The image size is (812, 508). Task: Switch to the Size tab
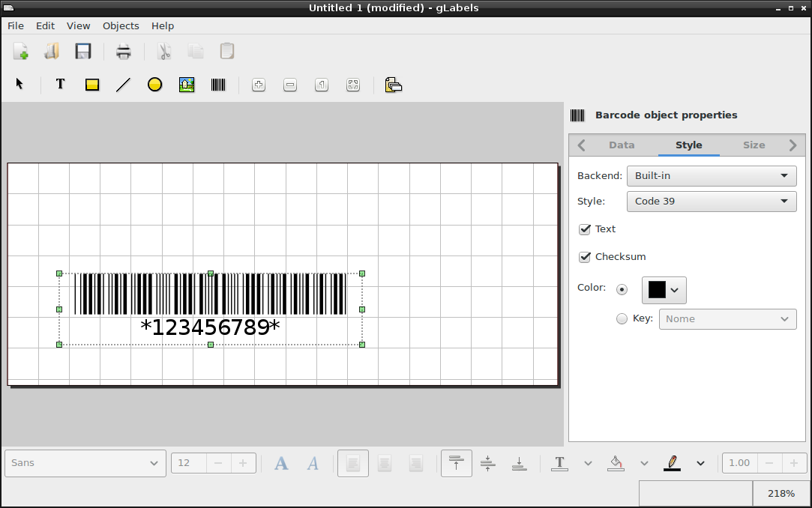(x=754, y=145)
